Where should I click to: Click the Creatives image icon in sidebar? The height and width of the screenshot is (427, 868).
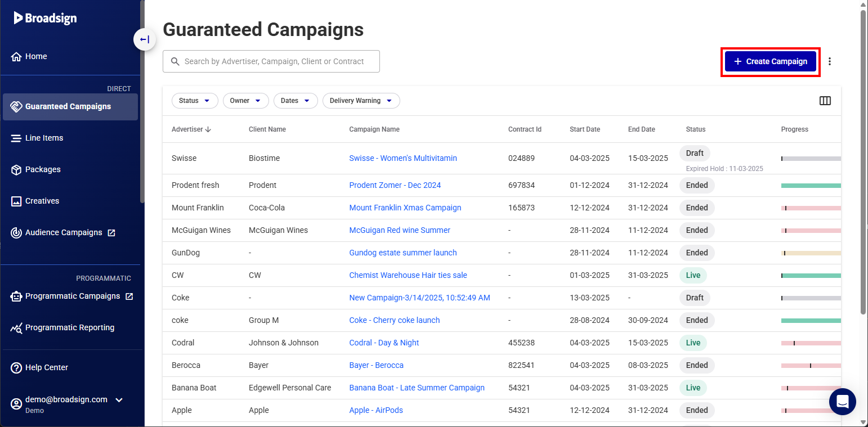point(16,201)
